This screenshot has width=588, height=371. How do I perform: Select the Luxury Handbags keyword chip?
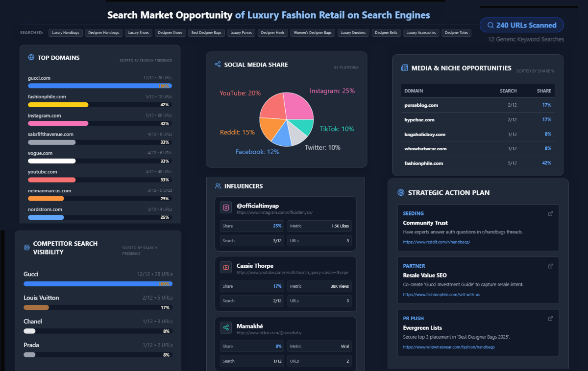pos(65,33)
